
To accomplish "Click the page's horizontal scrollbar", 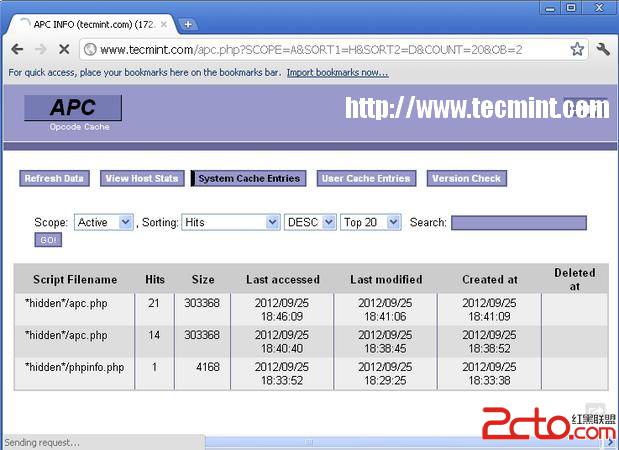I will [309, 443].
